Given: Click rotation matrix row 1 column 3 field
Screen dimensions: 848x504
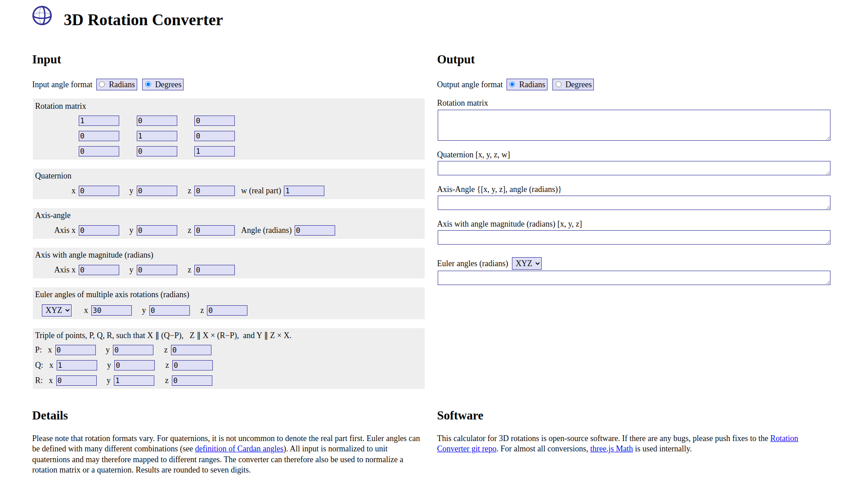Looking at the screenshot, I should (215, 121).
